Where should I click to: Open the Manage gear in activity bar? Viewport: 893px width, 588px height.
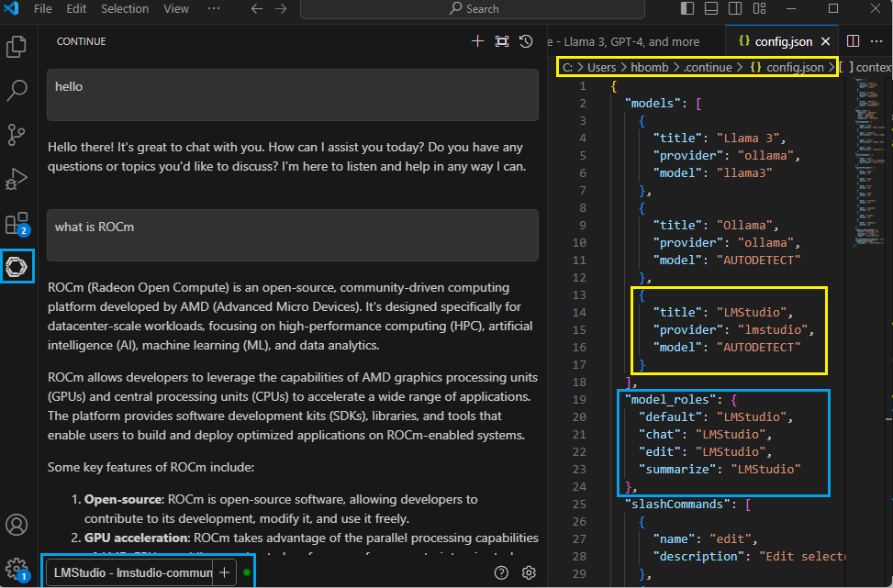tap(17, 568)
